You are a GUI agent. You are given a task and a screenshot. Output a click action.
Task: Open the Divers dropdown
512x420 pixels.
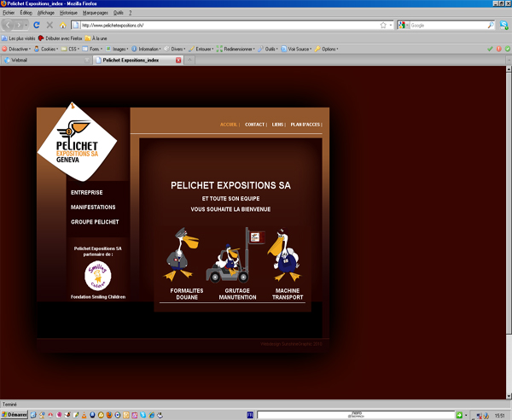(175, 49)
